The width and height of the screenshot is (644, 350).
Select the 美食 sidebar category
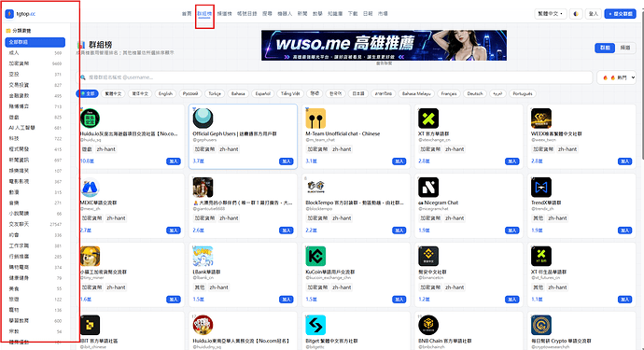pyautogui.click(x=35, y=288)
